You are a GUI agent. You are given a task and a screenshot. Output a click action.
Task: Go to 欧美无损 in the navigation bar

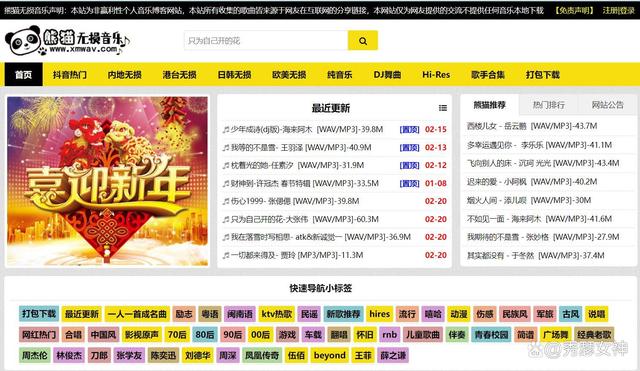(x=289, y=75)
